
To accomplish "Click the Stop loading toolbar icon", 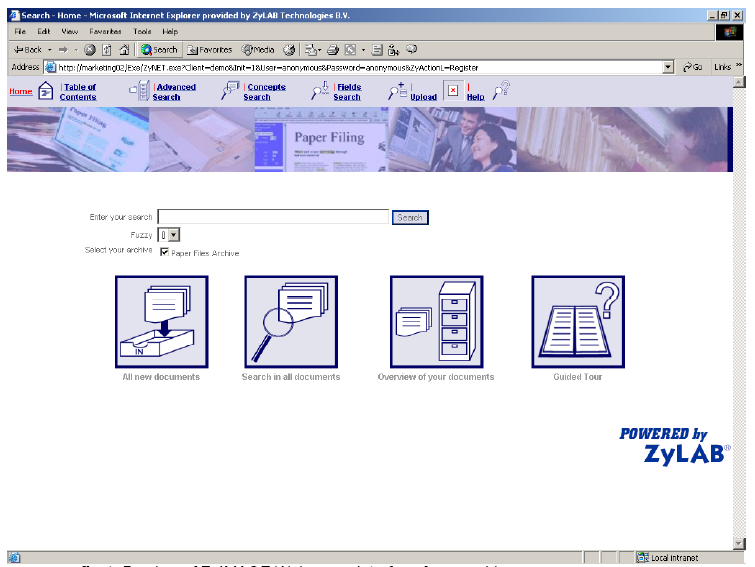I will coord(90,49).
